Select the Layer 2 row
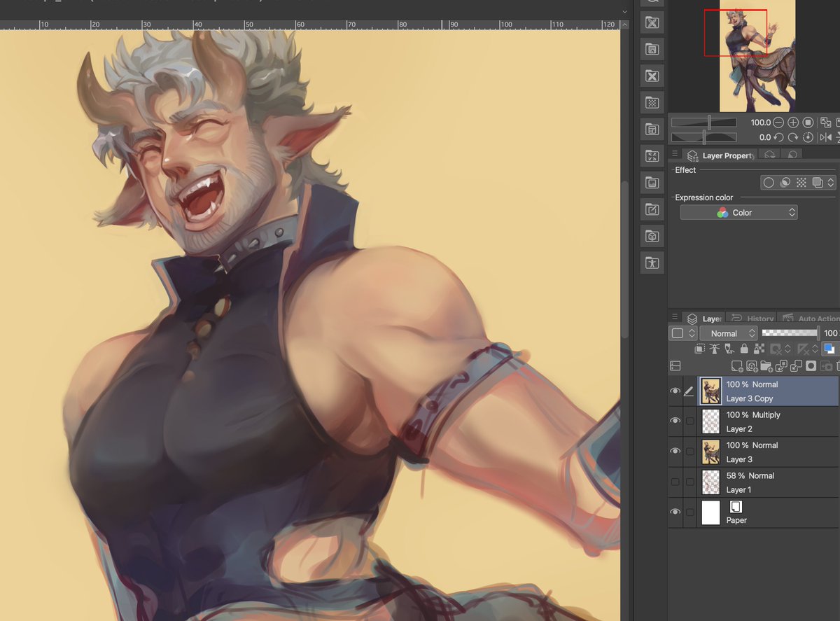This screenshot has height=621, width=840. 754,421
